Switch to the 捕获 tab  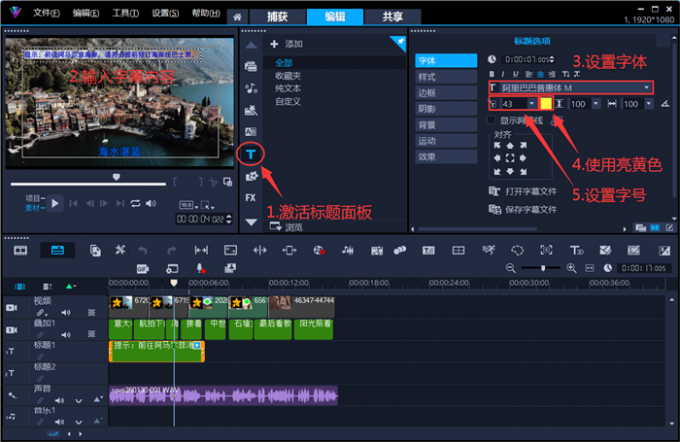click(x=278, y=17)
